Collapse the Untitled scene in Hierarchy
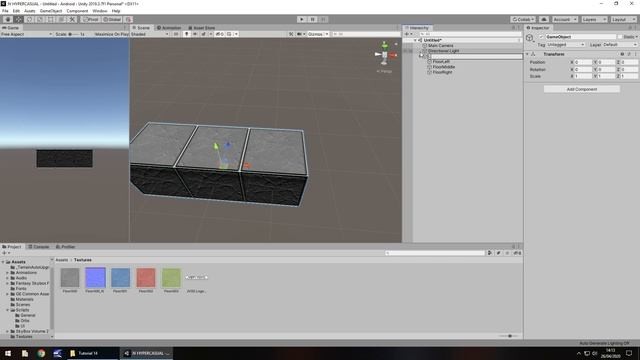 416,40
